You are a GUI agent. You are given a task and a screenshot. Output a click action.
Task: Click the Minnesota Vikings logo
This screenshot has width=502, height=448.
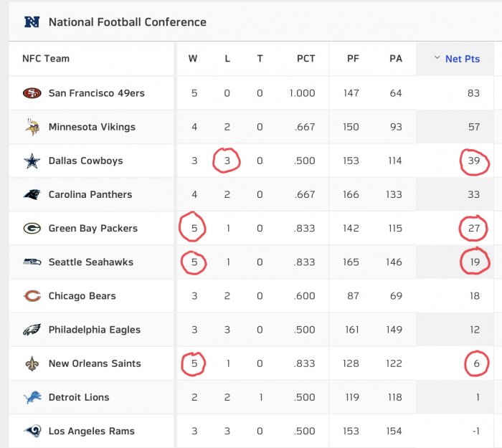[x=32, y=127]
